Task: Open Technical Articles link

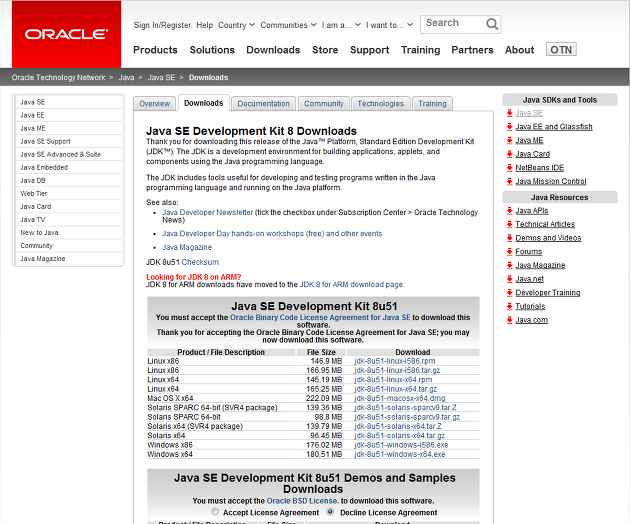Action: pos(545,224)
